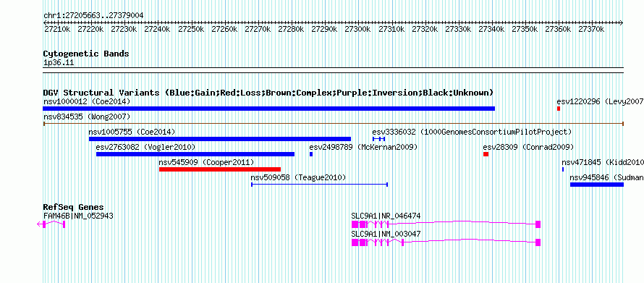
Task: Click the nsv834535 (Wong2007) brown line
Action: 333,123
